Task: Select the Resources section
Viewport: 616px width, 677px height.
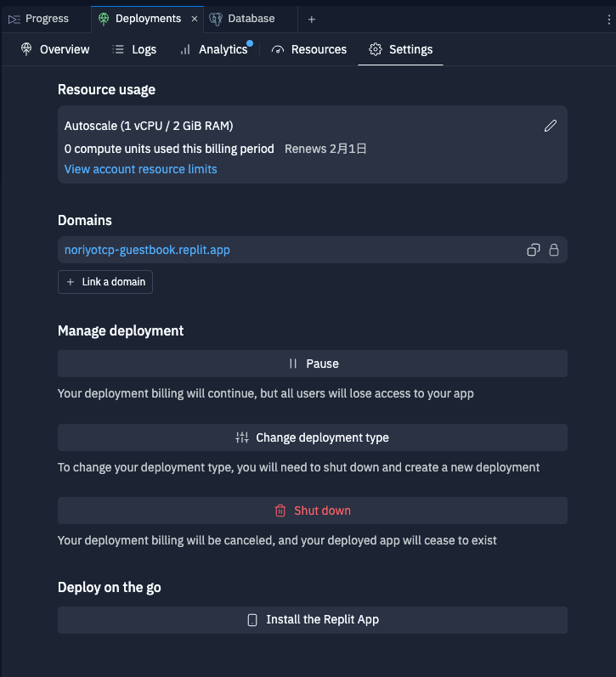Action: 309,49
